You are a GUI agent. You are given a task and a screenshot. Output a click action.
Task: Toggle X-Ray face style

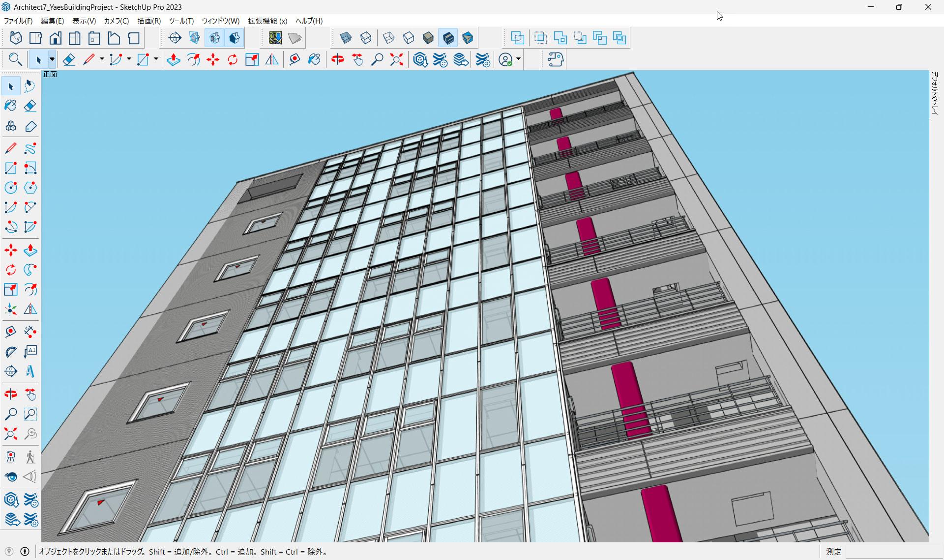(346, 38)
